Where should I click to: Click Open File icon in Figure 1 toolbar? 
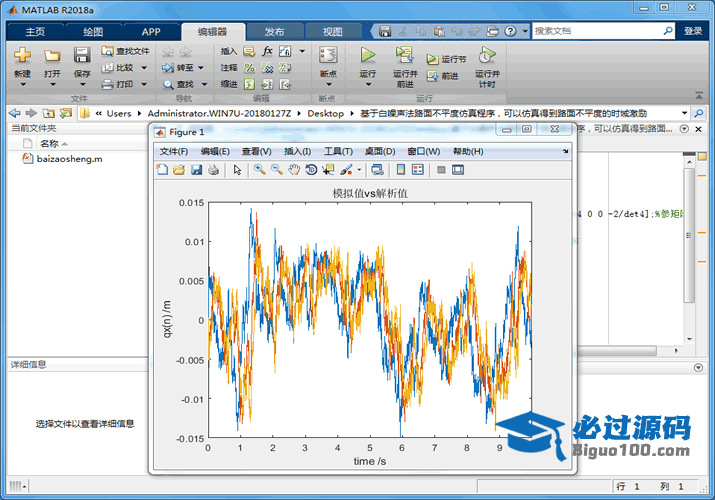tap(179, 170)
